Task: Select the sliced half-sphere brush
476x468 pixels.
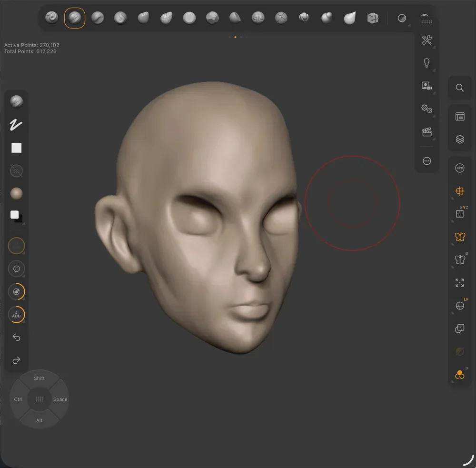Action: click(235, 18)
